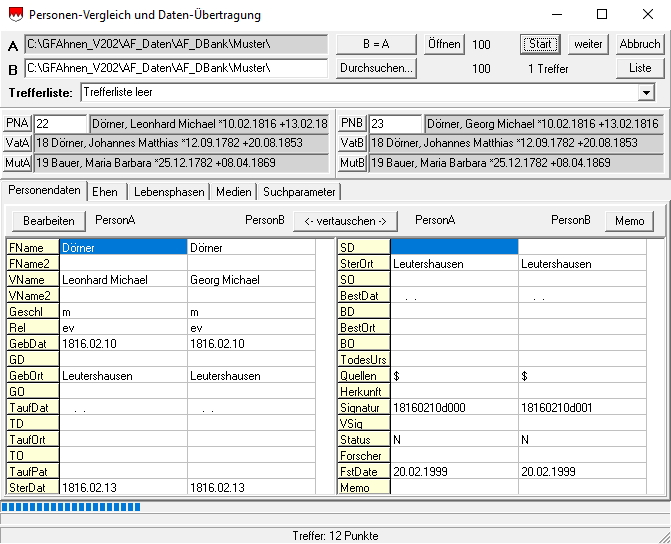The height and width of the screenshot is (544, 671).
Task: Click the MutB button
Action: click(x=352, y=163)
